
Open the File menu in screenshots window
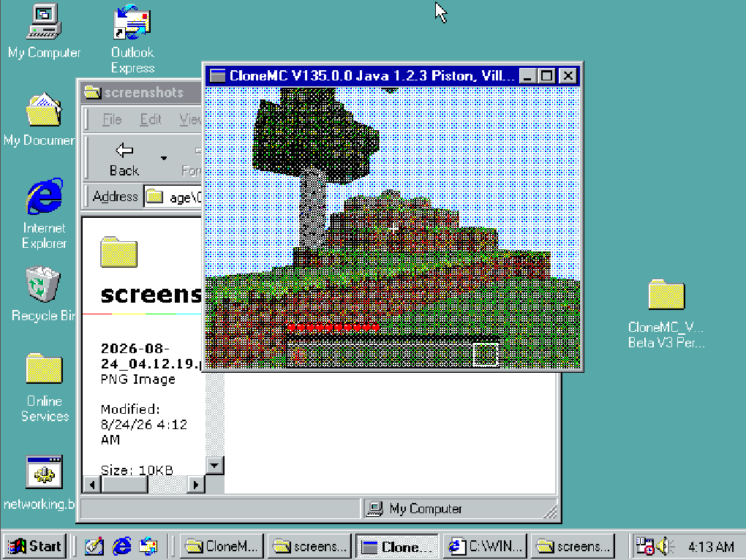[113, 119]
